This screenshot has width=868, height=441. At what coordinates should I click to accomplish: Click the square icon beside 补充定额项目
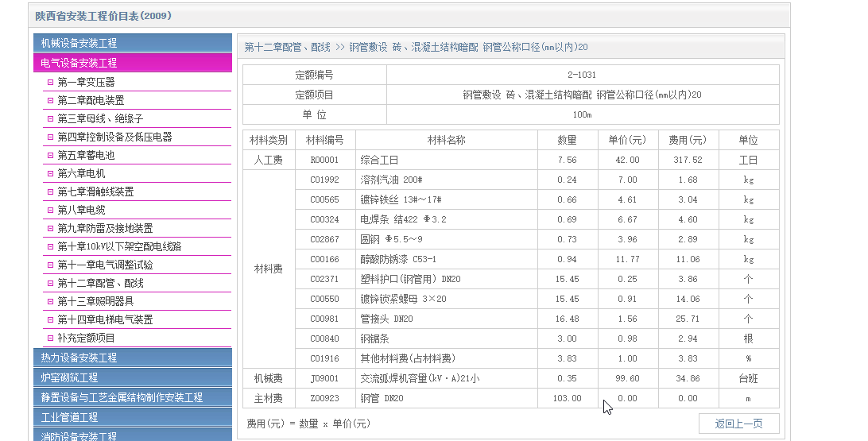pos(50,338)
